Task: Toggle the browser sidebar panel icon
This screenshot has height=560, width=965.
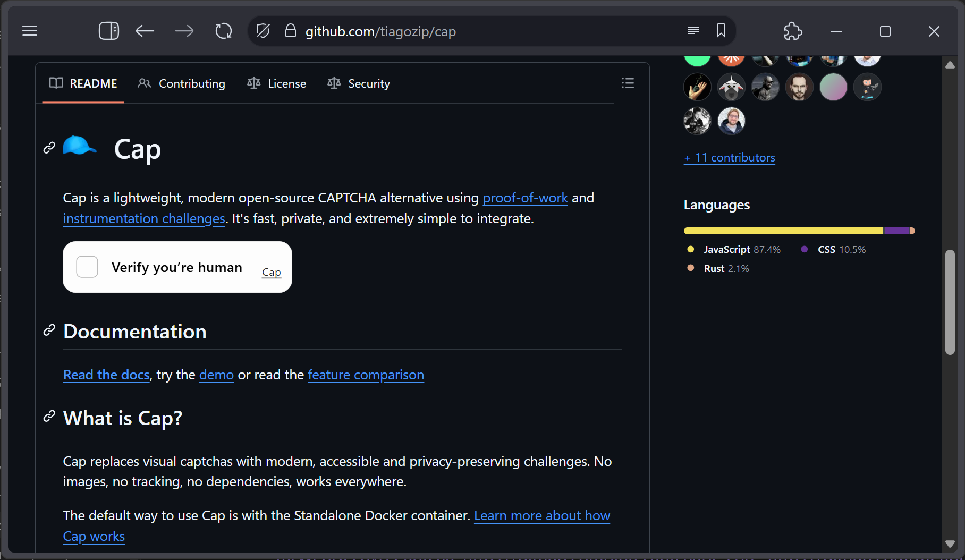Action: click(x=109, y=31)
